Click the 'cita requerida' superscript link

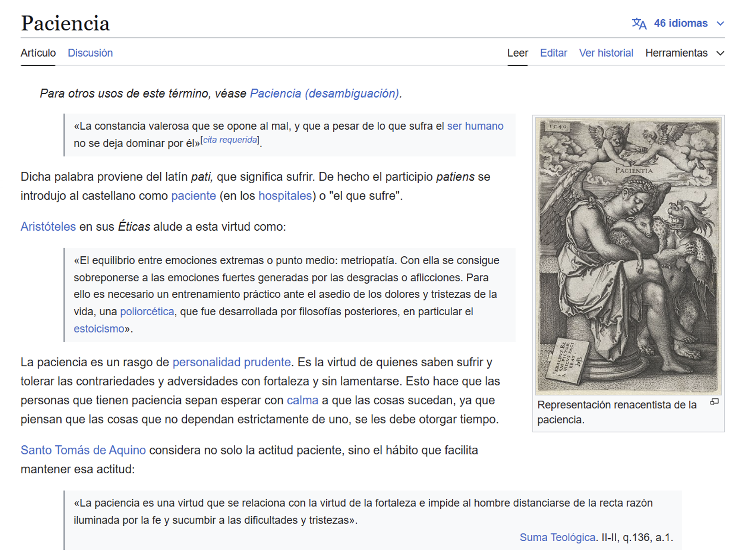tap(230, 140)
